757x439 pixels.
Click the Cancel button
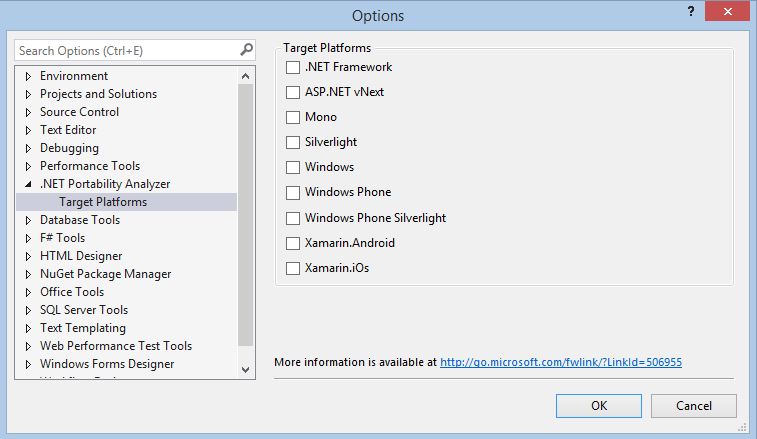point(694,406)
